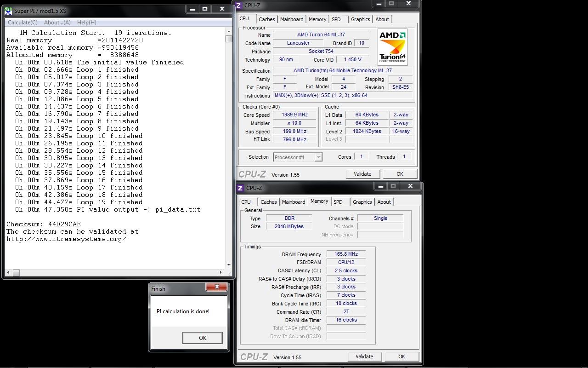Click the upper CPU-Z window's title icon
This screenshot has height=368, width=588.
click(239, 6)
